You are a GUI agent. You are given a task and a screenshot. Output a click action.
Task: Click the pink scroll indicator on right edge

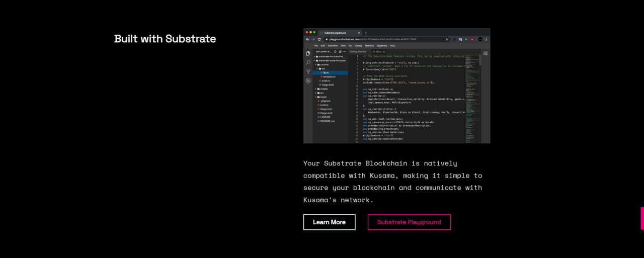pyautogui.click(x=642, y=218)
